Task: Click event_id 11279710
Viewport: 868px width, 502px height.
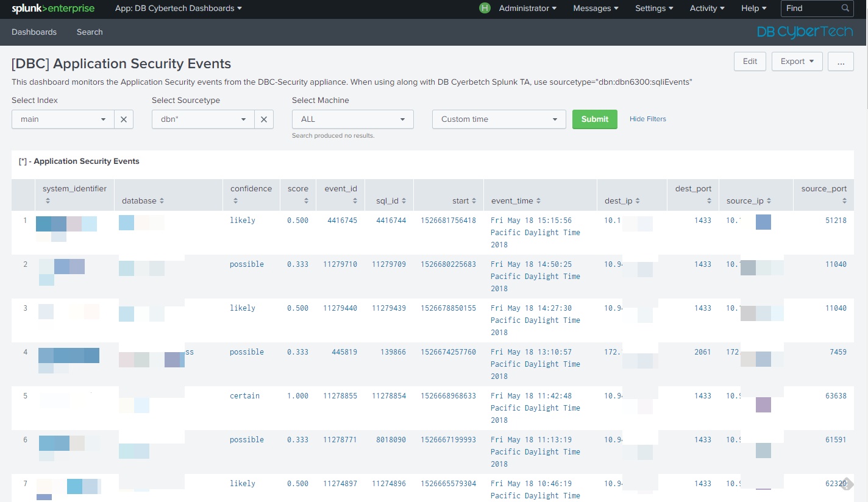Action: point(340,264)
